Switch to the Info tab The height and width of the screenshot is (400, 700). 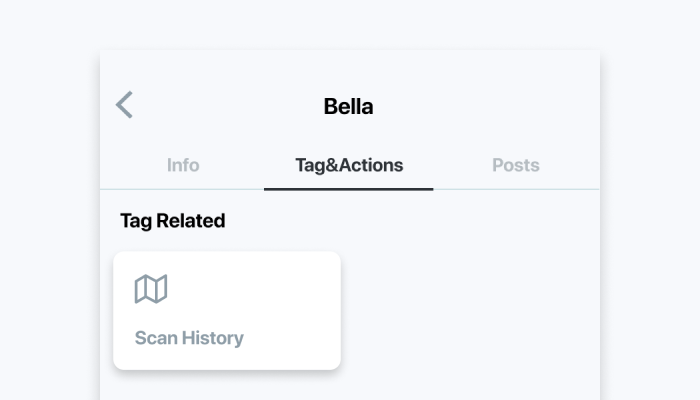click(183, 165)
